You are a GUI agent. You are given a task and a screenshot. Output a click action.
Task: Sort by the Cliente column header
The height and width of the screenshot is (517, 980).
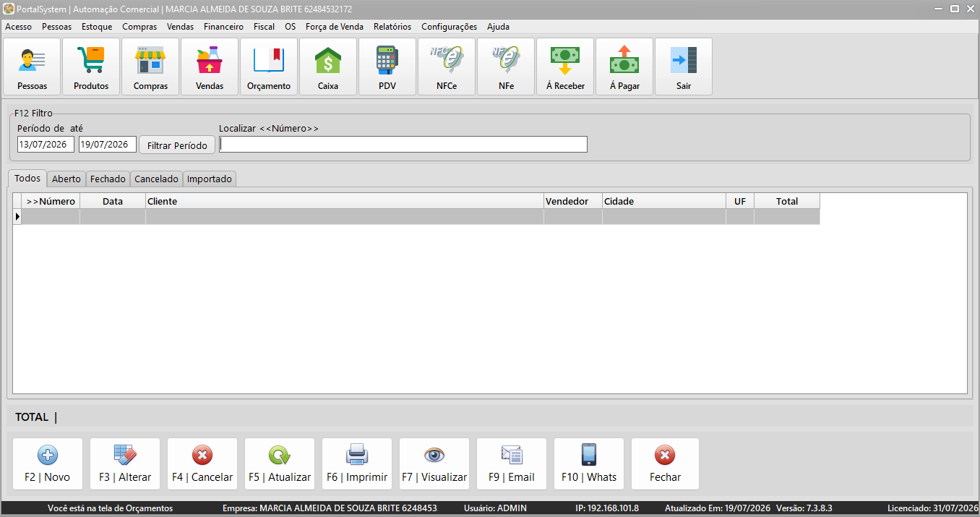click(x=345, y=201)
